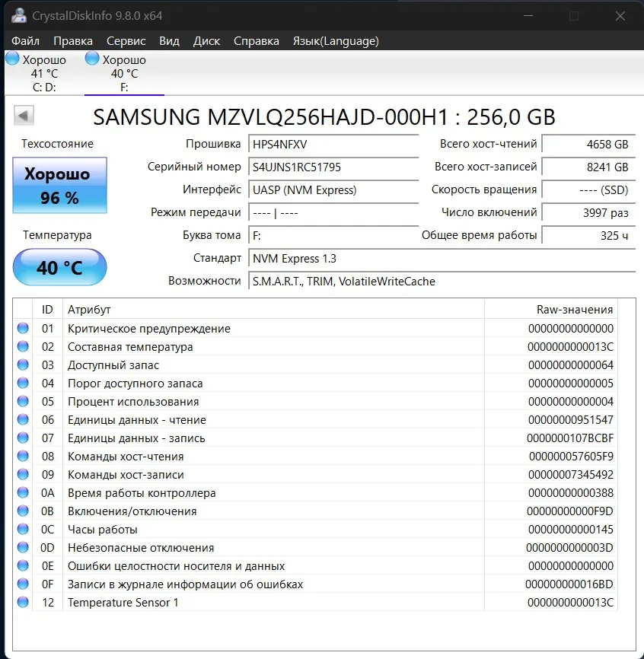644x659 pixels.
Task: Click status orb for Часы работы row
Action: [23, 529]
